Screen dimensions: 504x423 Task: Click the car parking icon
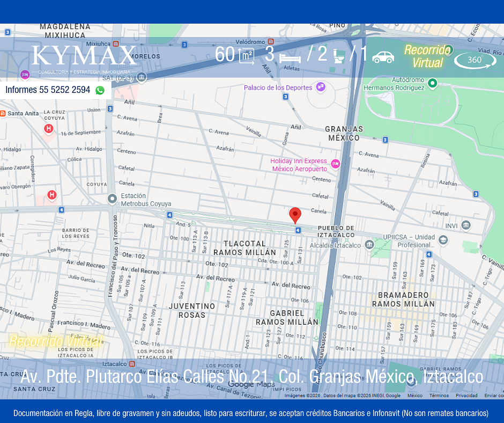383,57
